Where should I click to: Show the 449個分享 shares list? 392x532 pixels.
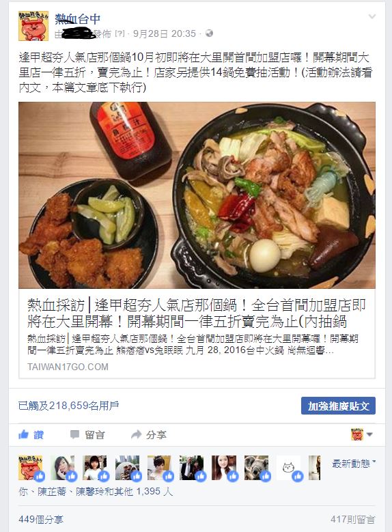41,519
